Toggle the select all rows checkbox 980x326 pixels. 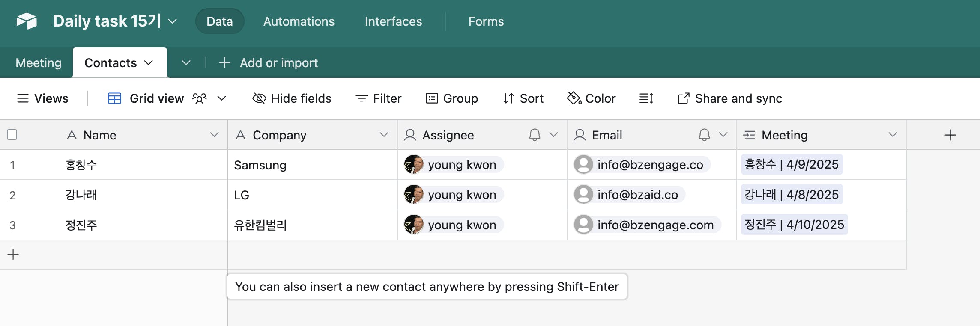pos(12,135)
